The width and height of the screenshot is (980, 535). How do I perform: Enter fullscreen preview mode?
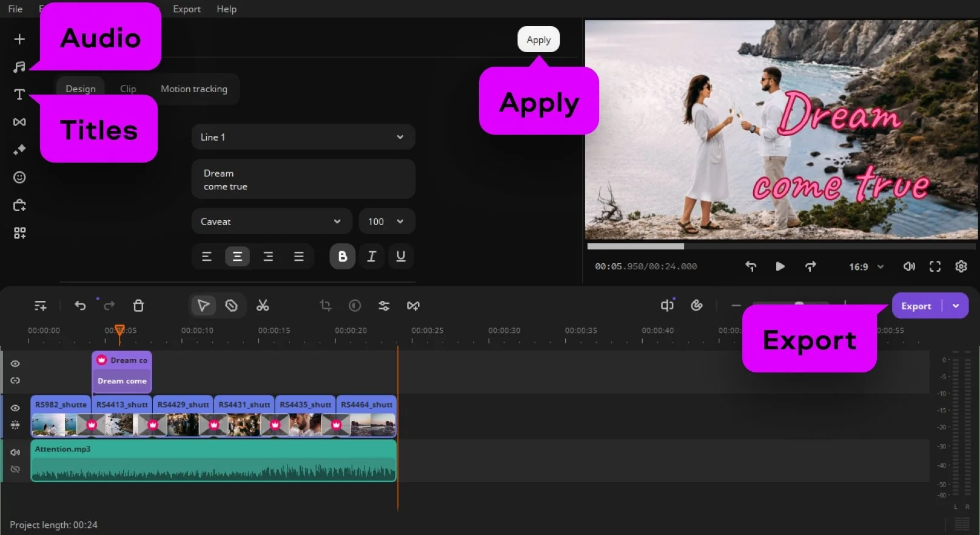935,266
